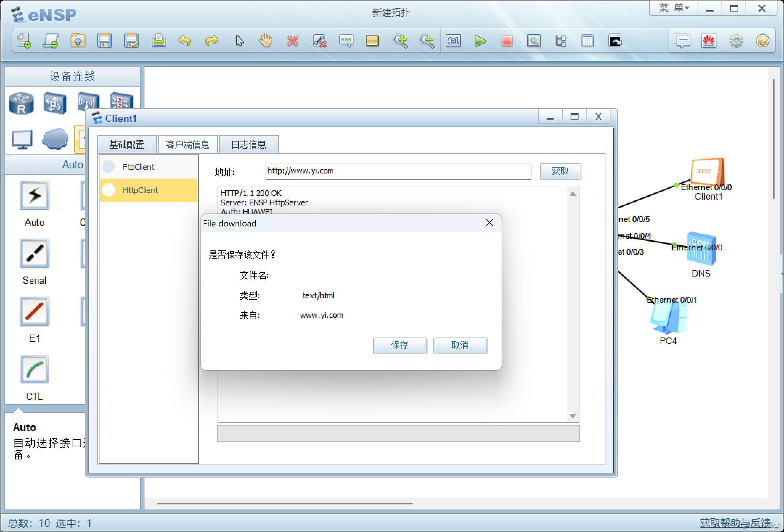Select the HttpClient radio button

click(x=108, y=190)
